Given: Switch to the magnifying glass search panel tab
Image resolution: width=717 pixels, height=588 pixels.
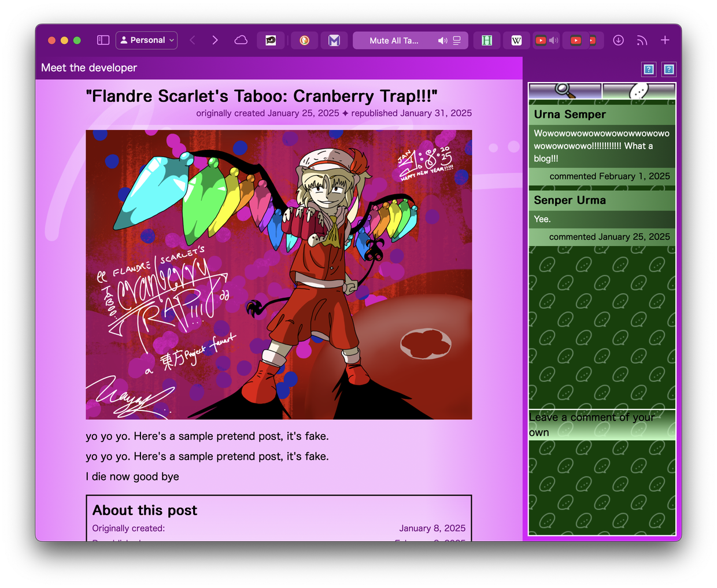Looking at the screenshot, I should 565,91.
